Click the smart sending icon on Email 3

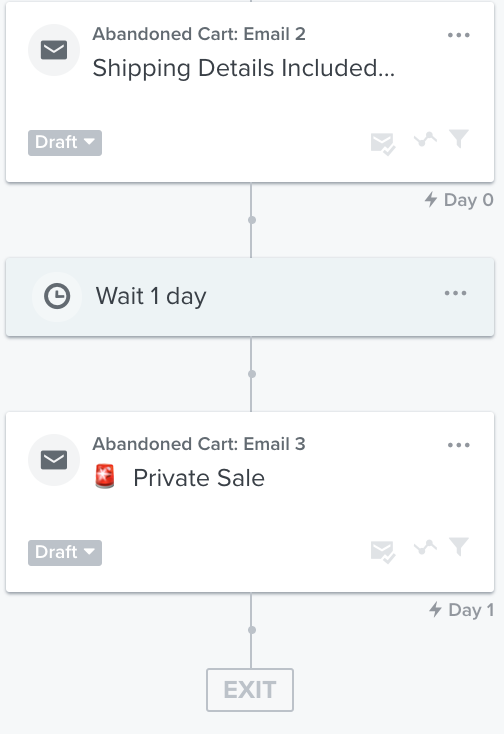383,551
